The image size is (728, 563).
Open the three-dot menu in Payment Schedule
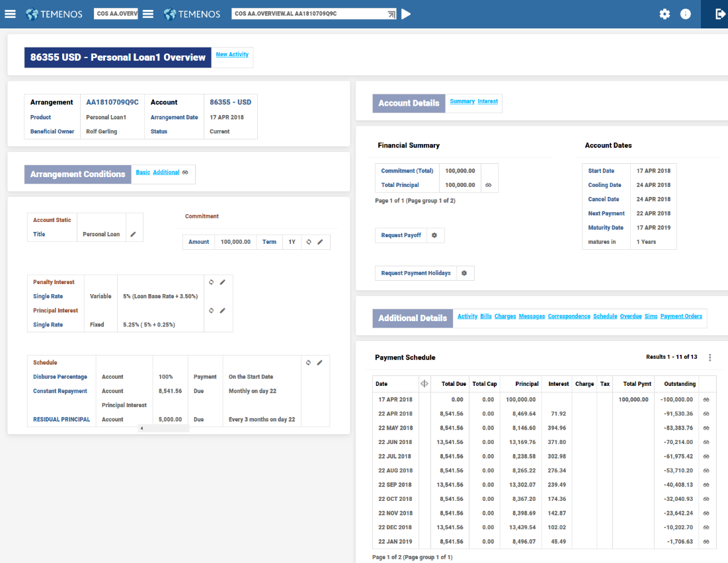coord(710,357)
